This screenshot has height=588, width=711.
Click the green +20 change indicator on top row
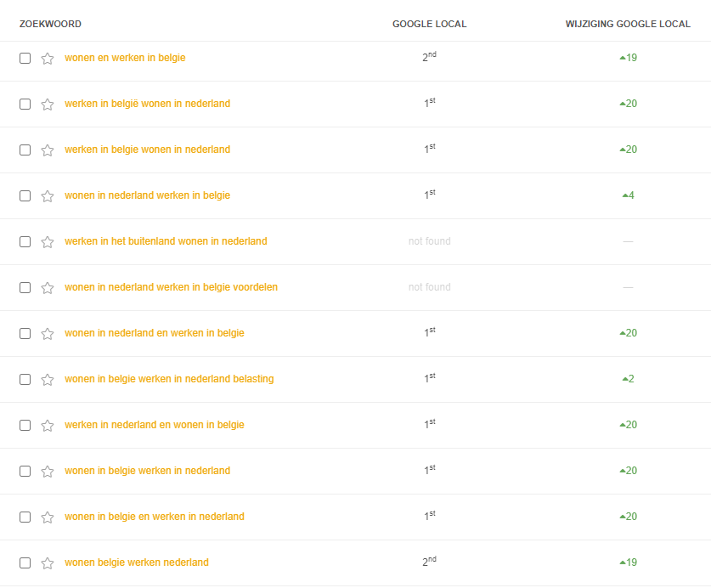pyautogui.click(x=629, y=104)
